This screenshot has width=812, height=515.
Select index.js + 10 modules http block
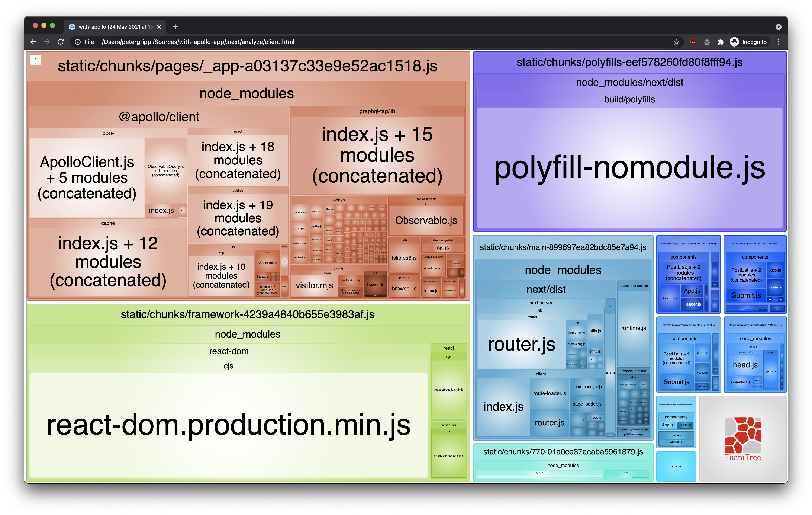pos(221,276)
